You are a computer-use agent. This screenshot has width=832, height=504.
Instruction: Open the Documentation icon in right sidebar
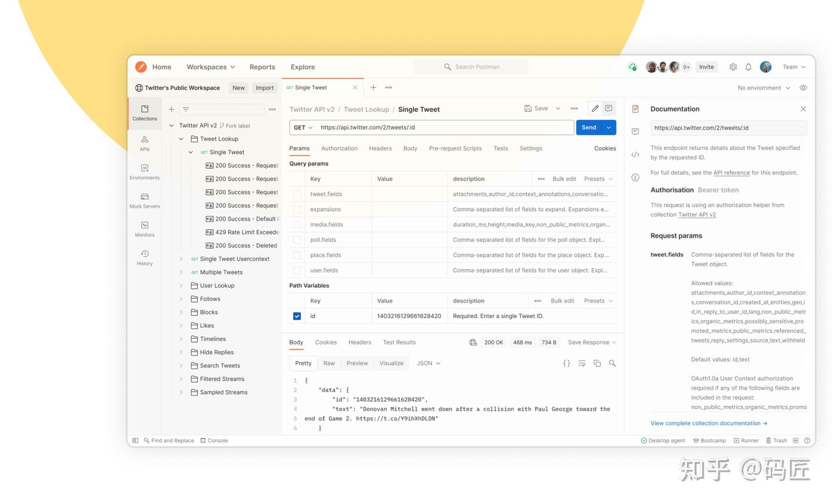(636, 109)
